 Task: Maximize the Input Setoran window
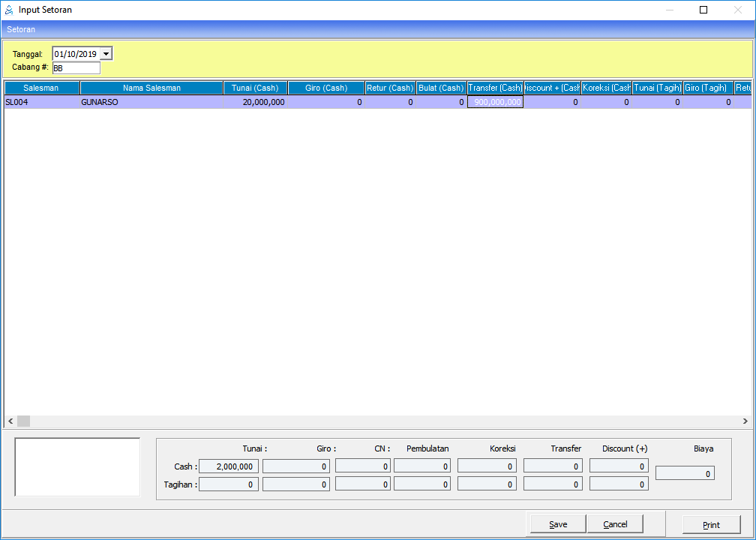703,10
